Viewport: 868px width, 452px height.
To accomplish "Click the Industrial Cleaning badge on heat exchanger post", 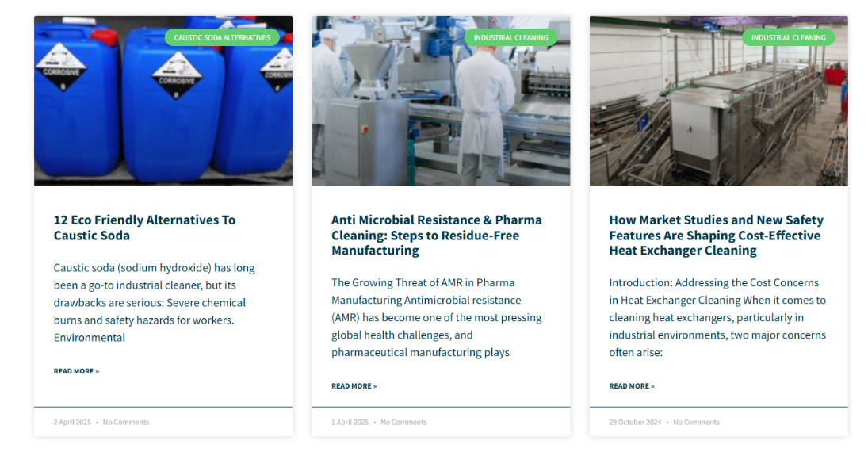I will [788, 38].
